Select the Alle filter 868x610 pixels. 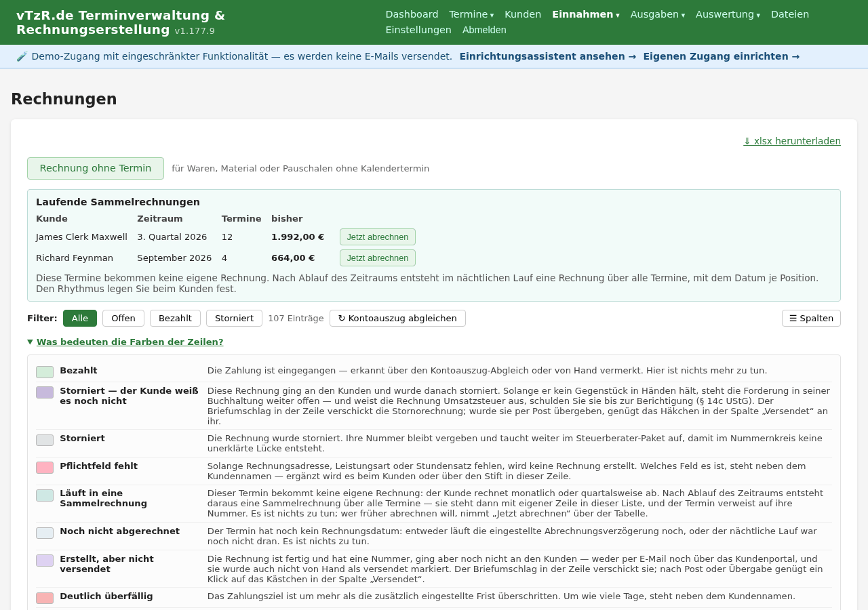(x=80, y=318)
